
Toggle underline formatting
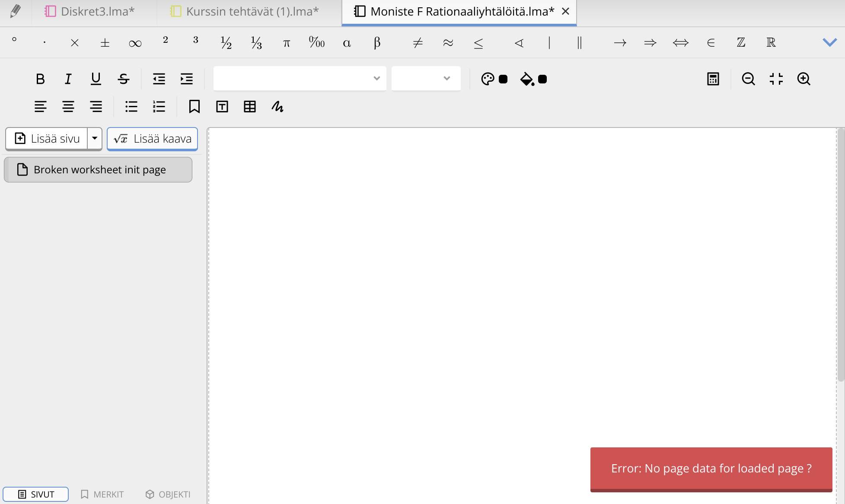pyautogui.click(x=96, y=79)
